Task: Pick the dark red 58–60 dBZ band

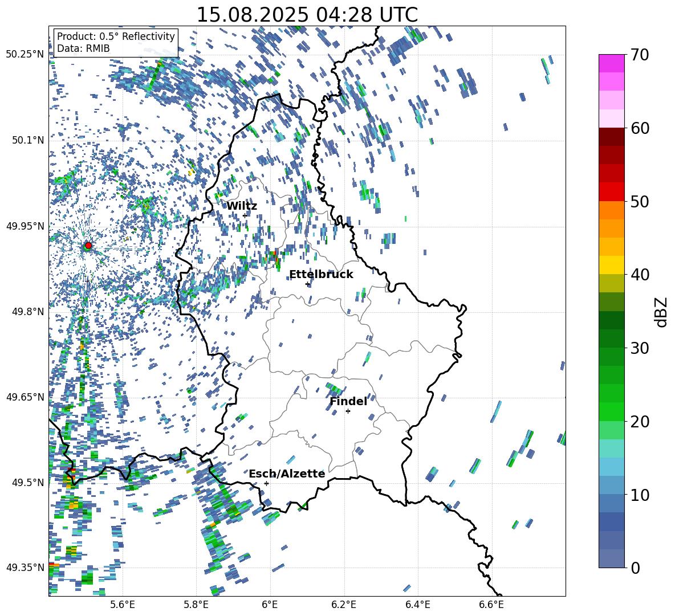Action: 612,137
